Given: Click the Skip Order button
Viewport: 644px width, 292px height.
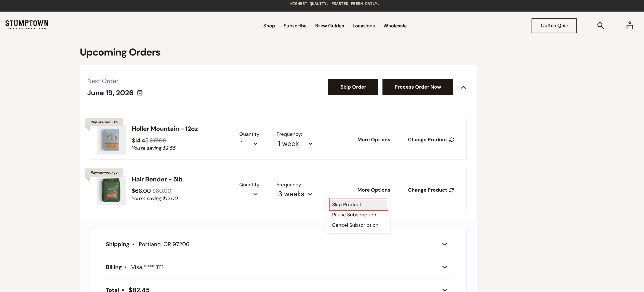Looking at the screenshot, I should coord(353,87).
